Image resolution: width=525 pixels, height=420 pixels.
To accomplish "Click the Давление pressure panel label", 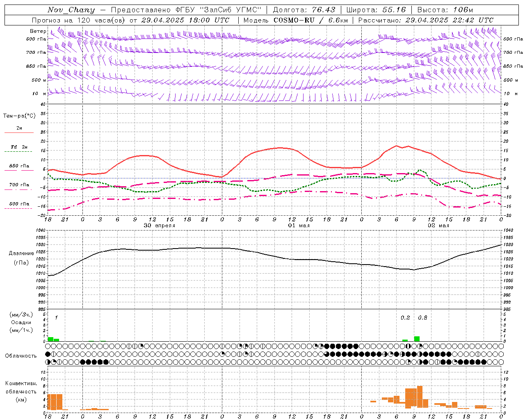I will coord(21,253).
